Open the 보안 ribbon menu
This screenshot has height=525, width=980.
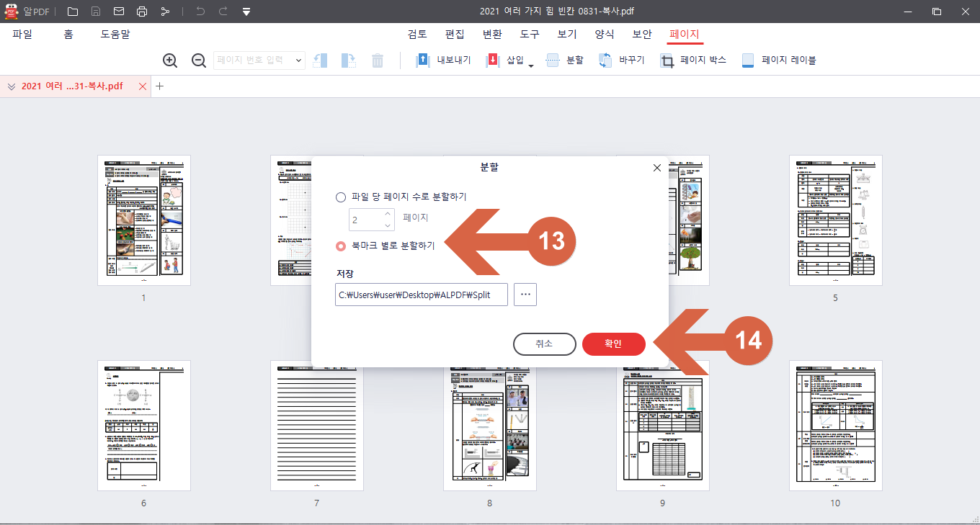pyautogui.click(x=641, y=34)
